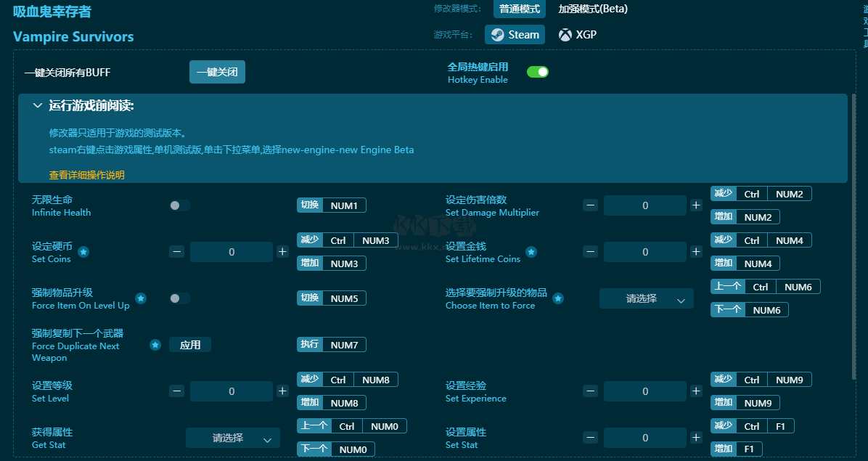Increase Set Stat with the plus button
This screenshot has width=868, height=461.
[x=696, y=438]
